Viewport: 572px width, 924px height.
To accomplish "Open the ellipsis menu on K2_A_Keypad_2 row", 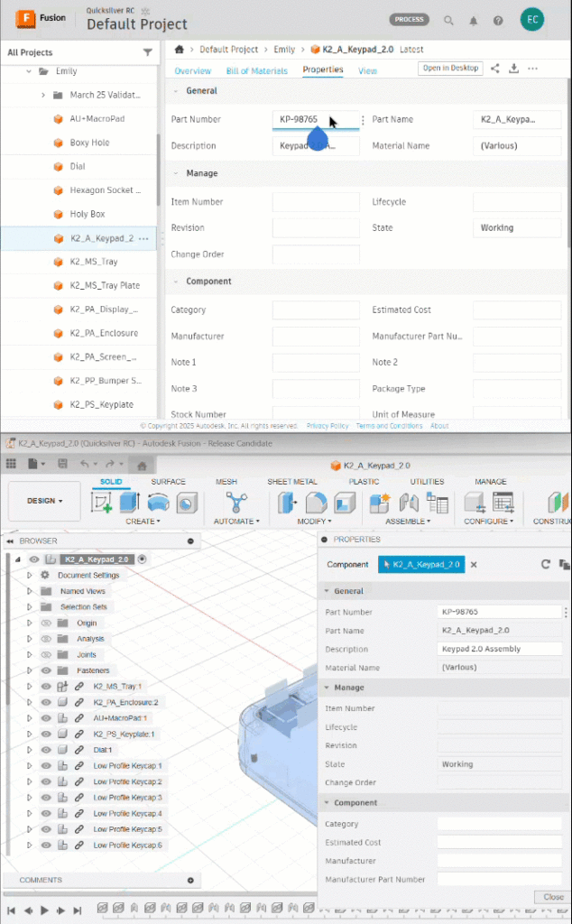I will tap(143, 238).
